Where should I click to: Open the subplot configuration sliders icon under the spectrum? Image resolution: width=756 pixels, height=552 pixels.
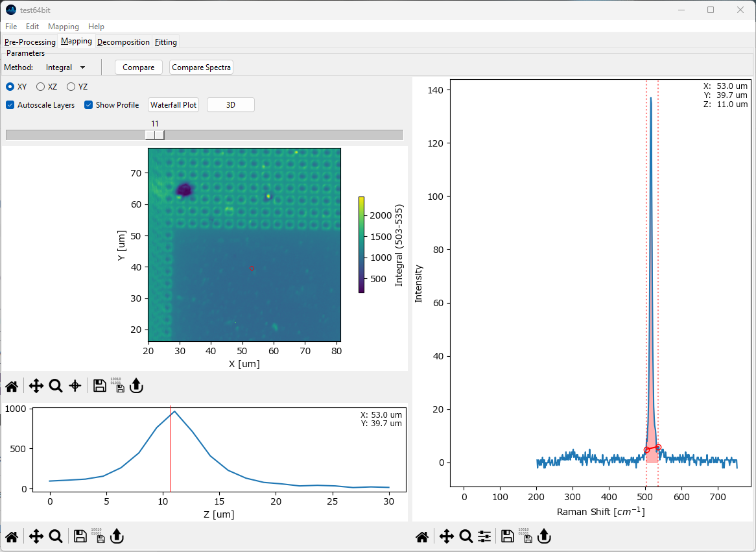click(x=484, y=536)
